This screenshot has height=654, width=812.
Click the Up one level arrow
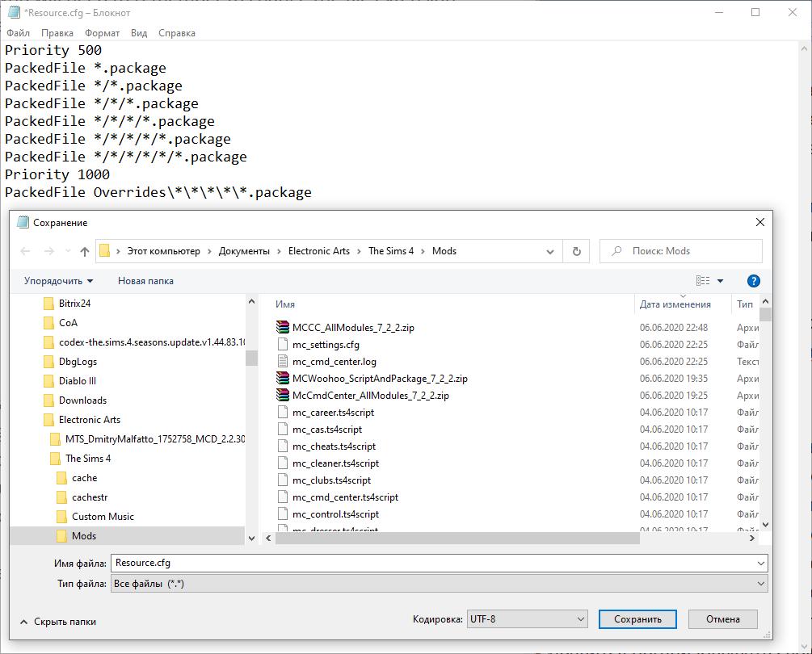tap(85, 251)
